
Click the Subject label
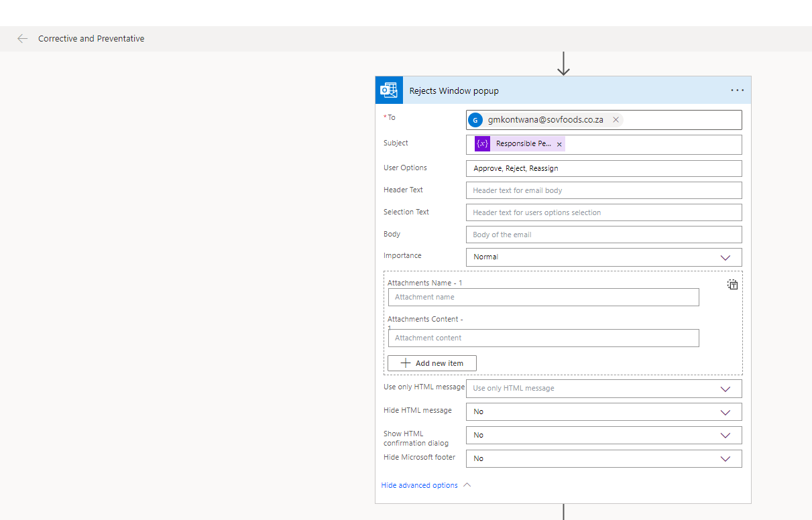click(x=396, y=143)
